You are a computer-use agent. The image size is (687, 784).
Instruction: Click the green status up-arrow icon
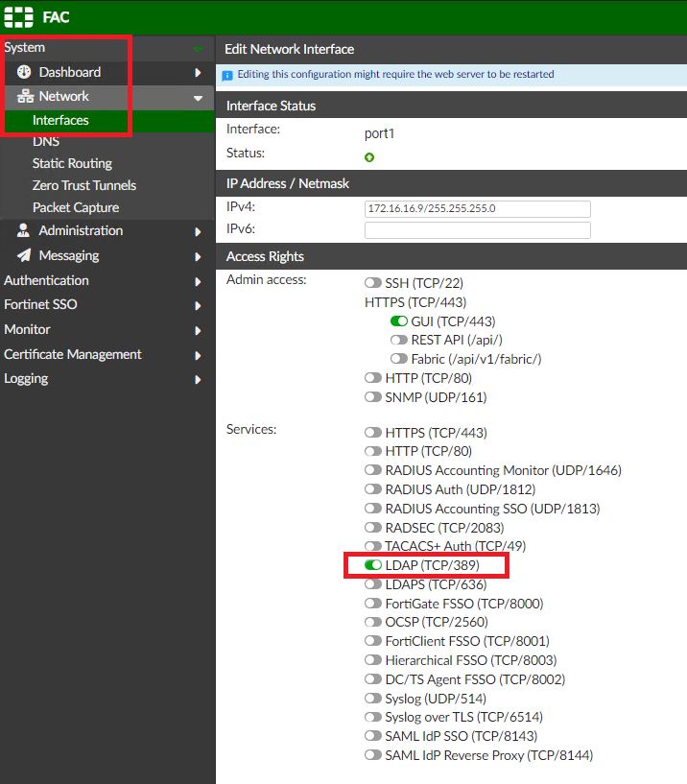(369, 157)
